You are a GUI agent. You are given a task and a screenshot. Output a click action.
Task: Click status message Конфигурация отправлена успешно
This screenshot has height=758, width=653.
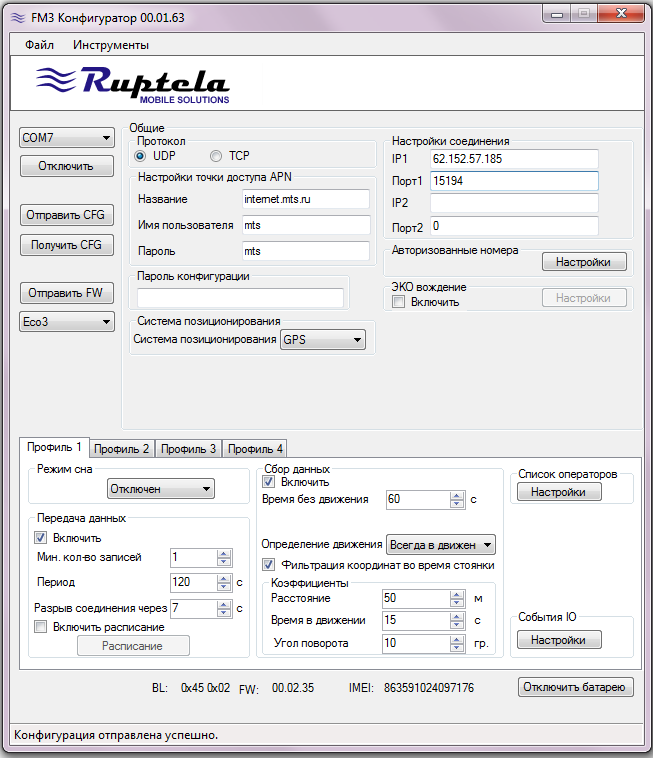[116, 735]
